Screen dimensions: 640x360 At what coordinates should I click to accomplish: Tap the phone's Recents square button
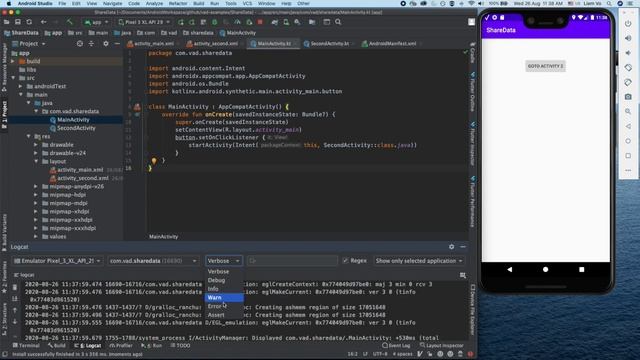click(582, 269)
